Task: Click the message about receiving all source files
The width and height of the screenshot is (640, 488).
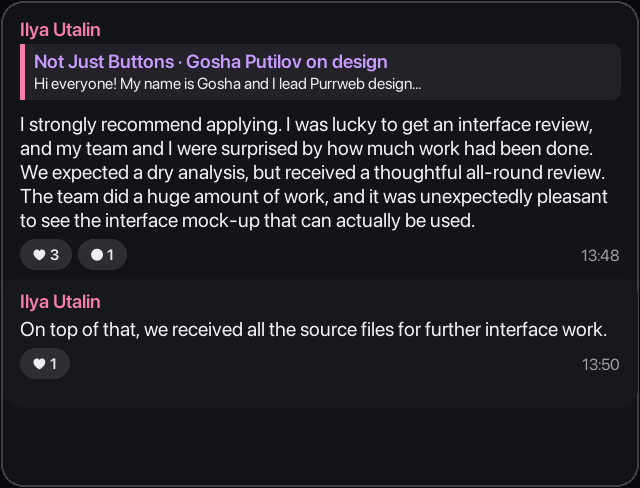Action: pos(313,330)
